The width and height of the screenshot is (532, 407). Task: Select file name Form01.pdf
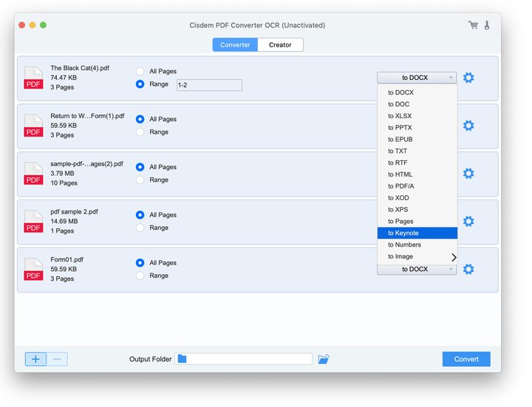click(66, 259)
